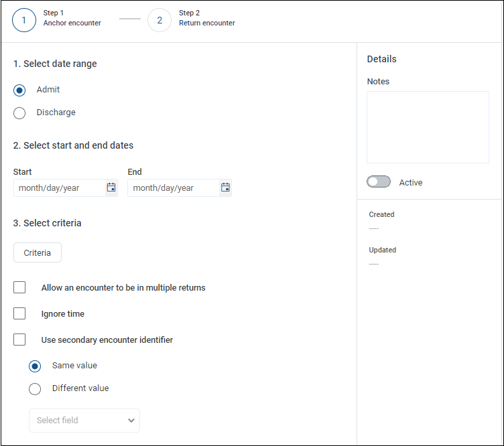Choose the Different value radio option
Viewport: 504px width, 446px height.
click(35, 389)
